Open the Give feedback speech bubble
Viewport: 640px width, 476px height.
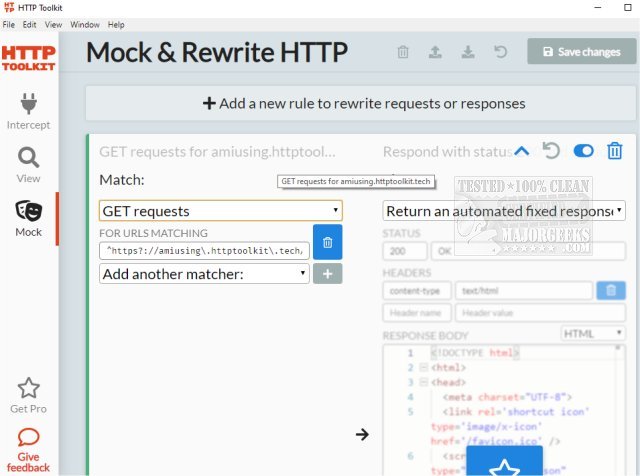[29, 438]
